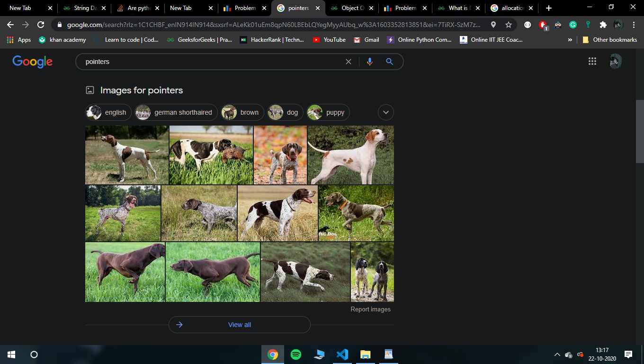Click the 'View all' button

pyautogui.click(x=239, y=325)
